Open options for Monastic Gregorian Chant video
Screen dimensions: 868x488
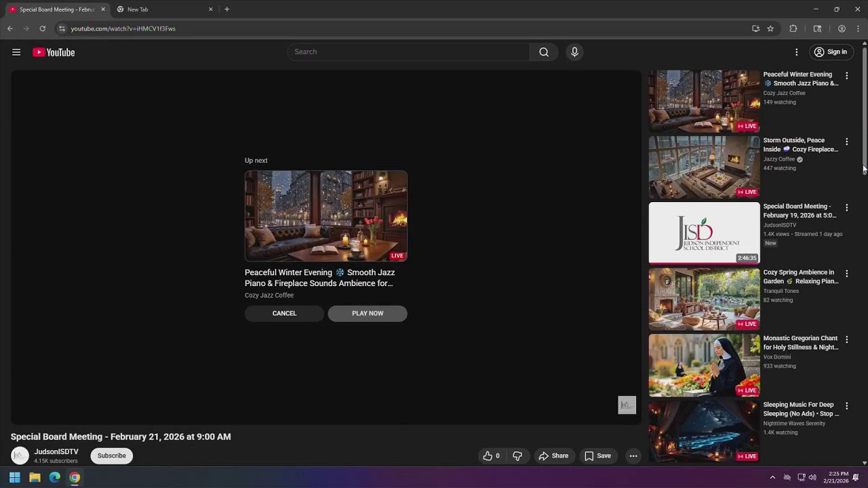point(846,340)
